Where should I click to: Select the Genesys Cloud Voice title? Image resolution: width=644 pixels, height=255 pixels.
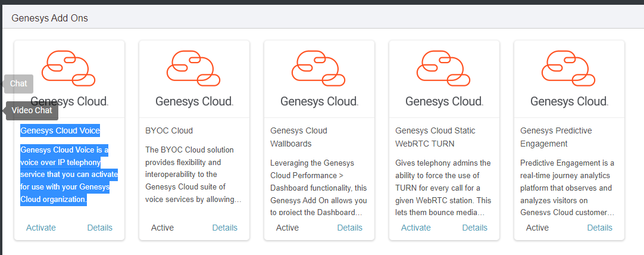[60, 131]
